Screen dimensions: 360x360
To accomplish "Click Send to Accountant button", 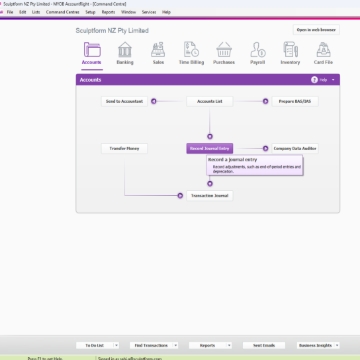I will 124,101.
